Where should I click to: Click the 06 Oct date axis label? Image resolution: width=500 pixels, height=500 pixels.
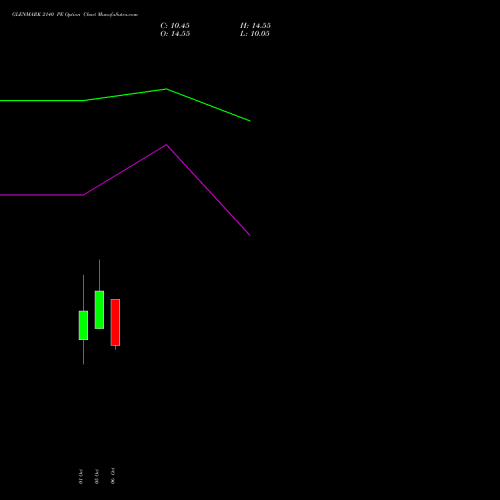[113, 476]
